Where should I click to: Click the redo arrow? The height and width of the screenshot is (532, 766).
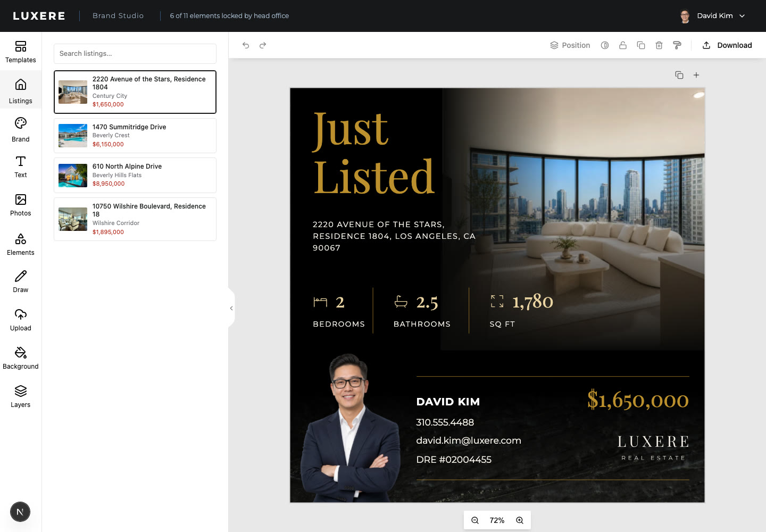pyautogui.click(x=263, y=45)
